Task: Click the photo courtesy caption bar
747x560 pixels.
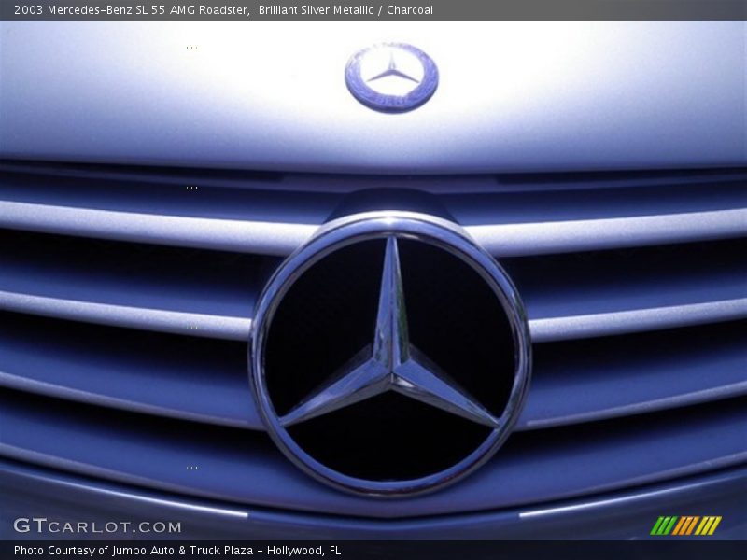Action: coord(373,550)
